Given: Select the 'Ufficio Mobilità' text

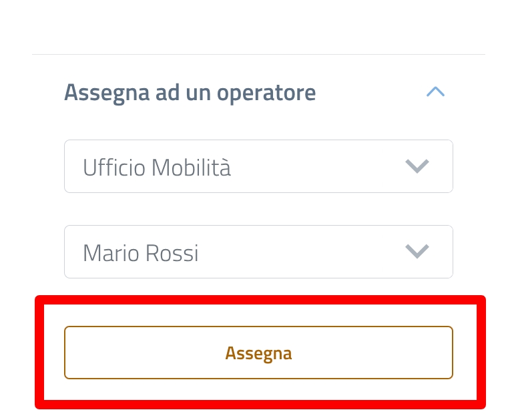Looking at the screenshot, I should pos(157,167).
